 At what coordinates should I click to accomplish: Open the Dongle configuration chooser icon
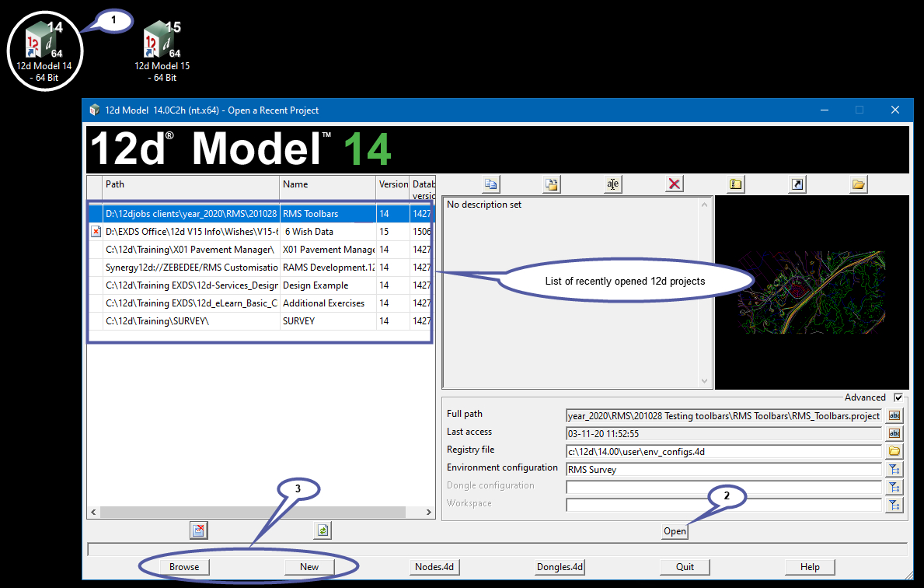tap(894, 487)
